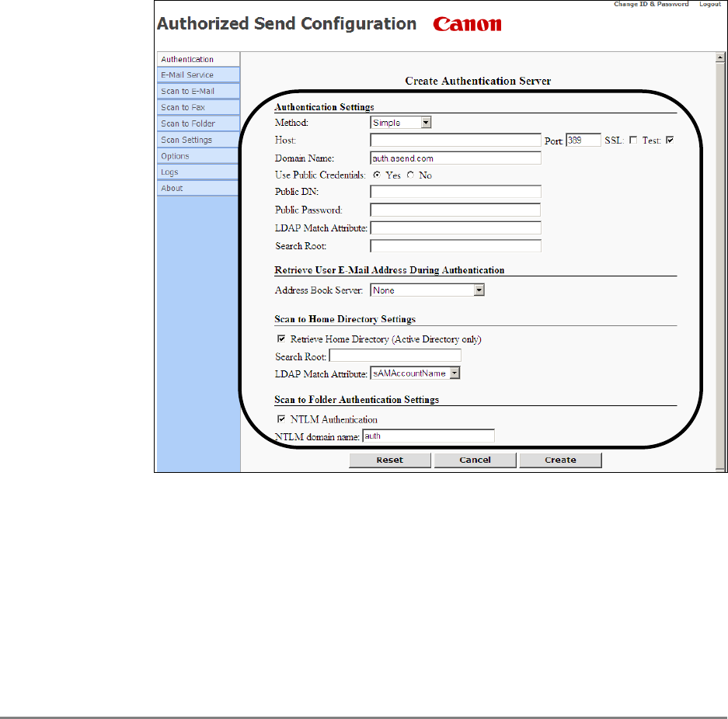Select Scan to Folder in sidebar

(x=198, y=123)
